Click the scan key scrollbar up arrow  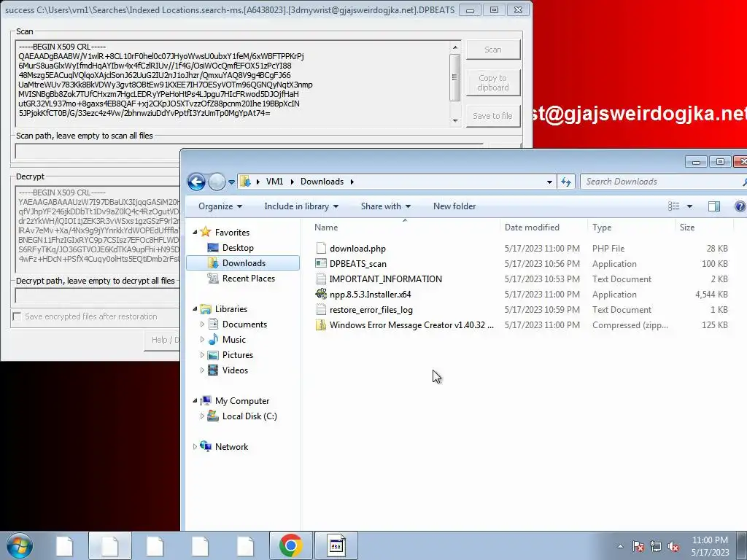point(455,47)
